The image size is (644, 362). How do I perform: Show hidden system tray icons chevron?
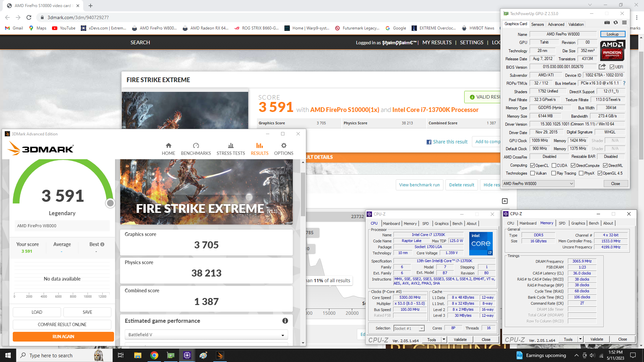point(576,355)
